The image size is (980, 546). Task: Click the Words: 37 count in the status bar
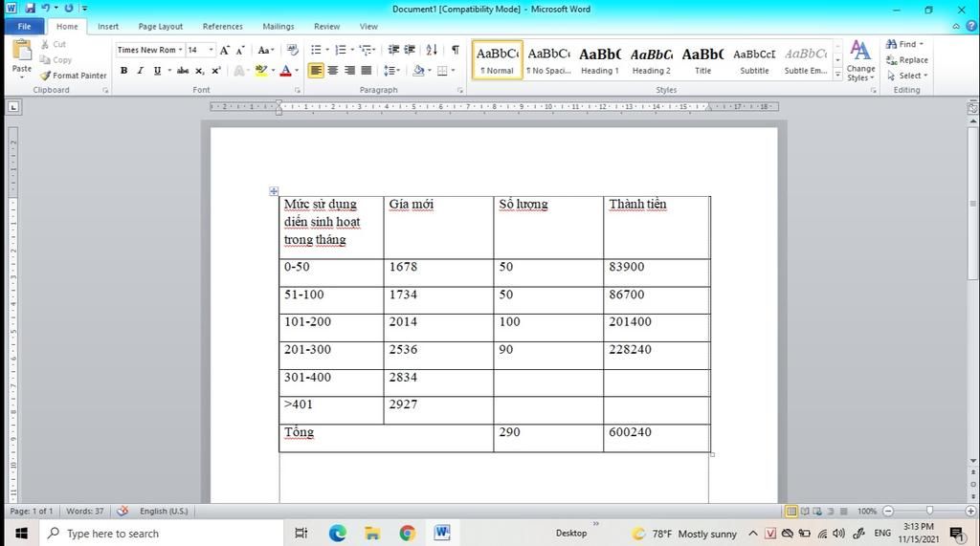[85, 511]
